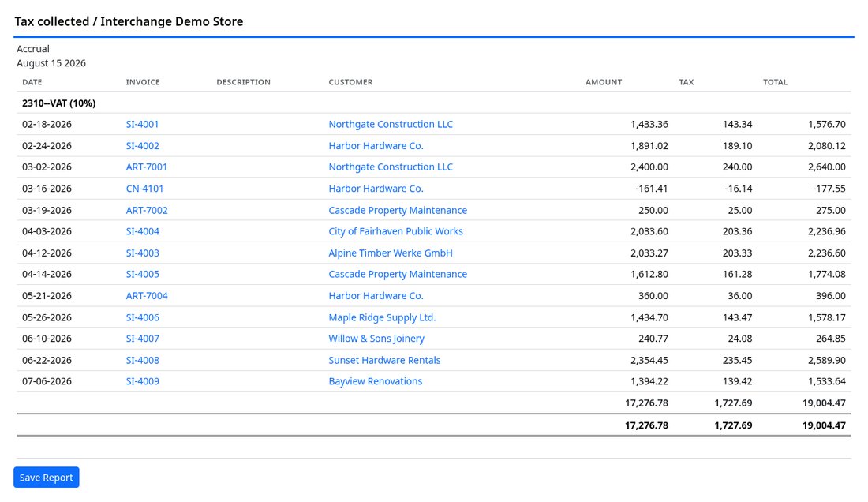The width and height of the screenshot is (868, 502).
Task: Select amount 1,433.36
Action: pos(649,124)
